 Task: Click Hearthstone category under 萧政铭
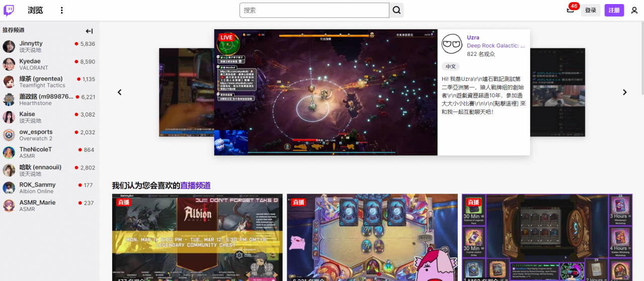(x=35, y=103)
